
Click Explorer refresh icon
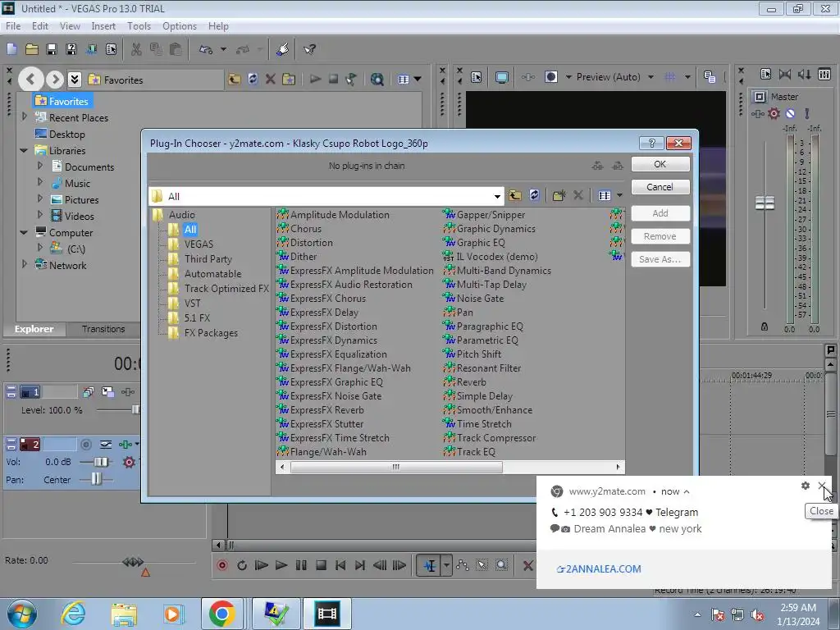coord(253,80)
